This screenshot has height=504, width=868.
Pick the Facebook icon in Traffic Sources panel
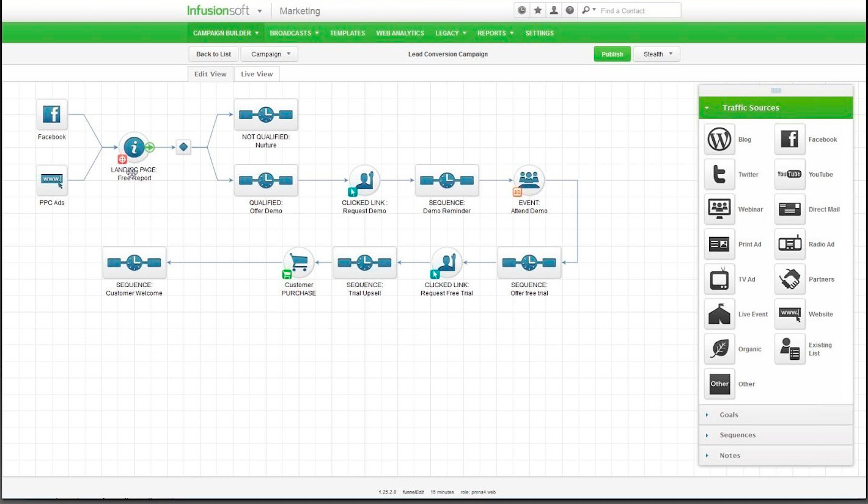click(790, 139)
